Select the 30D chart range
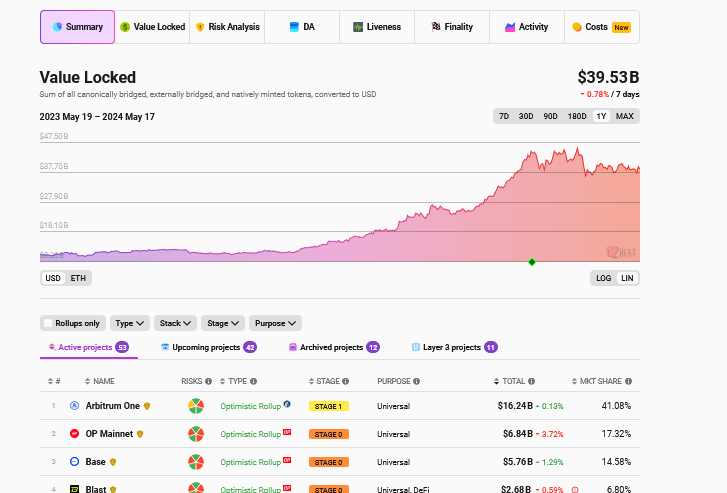Viewport: 727px width, 493px height. pos(526,116)
